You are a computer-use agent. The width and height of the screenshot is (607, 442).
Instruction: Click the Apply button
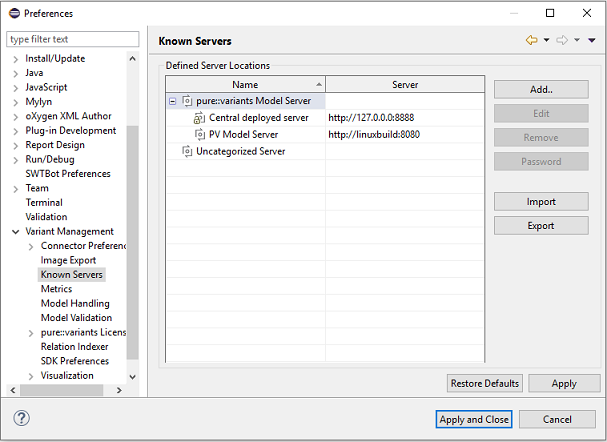click(564, 383)
